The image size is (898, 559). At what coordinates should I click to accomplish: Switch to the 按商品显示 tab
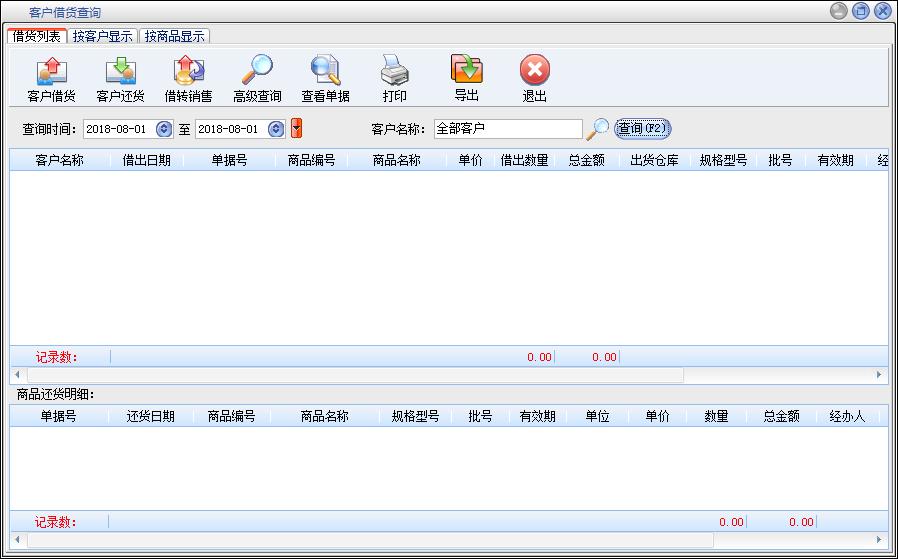(x=174, y=36)
